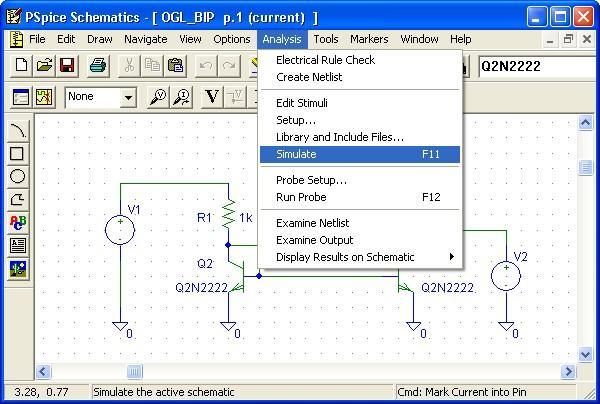Save schematic with the floppy disk icon
This screenshot has height=404, width=600.
pos(67,66)
